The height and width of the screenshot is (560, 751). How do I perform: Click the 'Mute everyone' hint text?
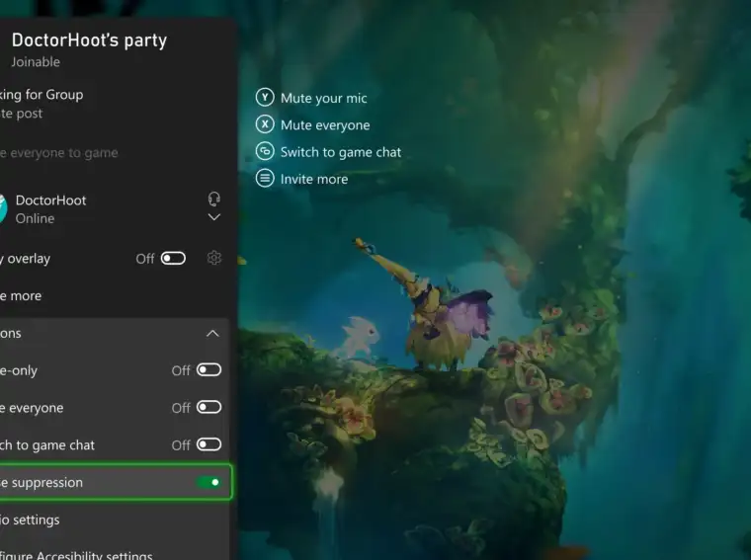(x=325, y=124)
